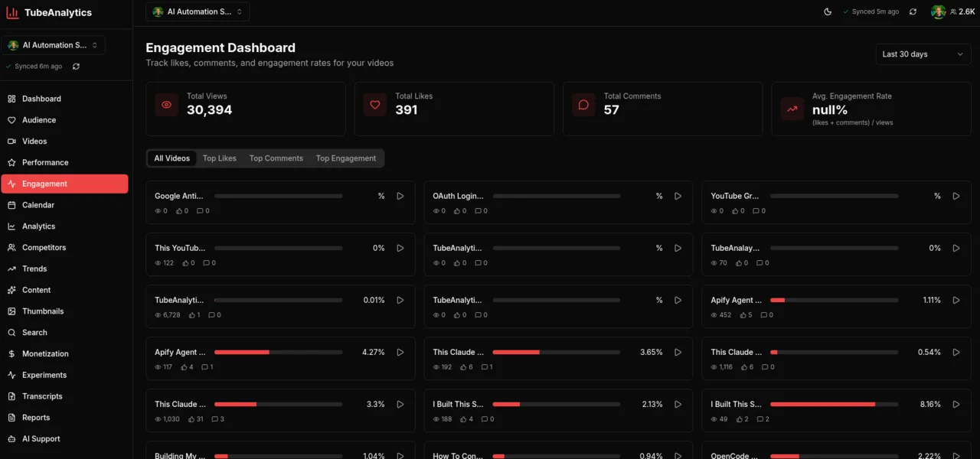
Task: Click the refresh sync icon in the top bar
Action: (x=912, y=11)
